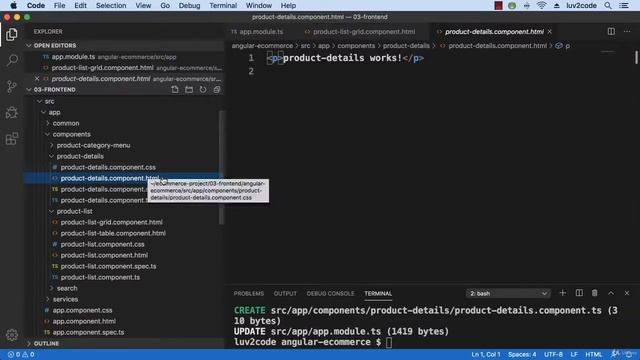Collapse the OPEN EDITORS section
Screen dimensions: 640x360
point(29,45)
